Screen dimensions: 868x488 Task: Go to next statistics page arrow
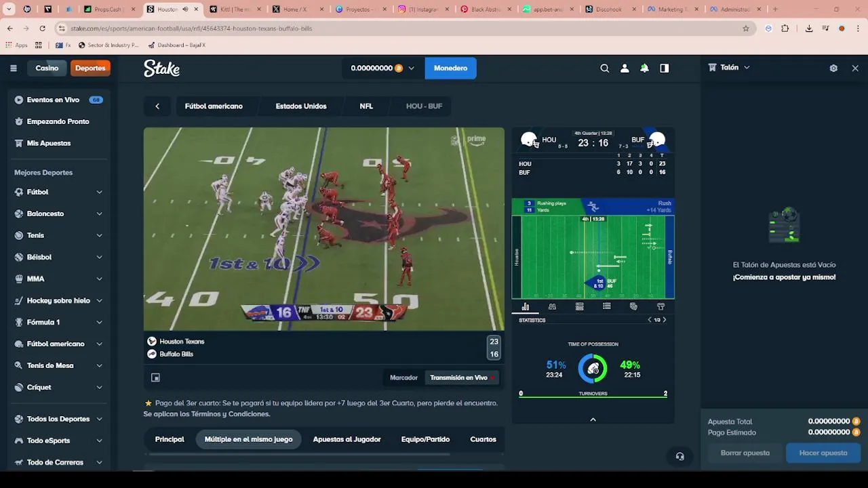click(x=665, y=320)
